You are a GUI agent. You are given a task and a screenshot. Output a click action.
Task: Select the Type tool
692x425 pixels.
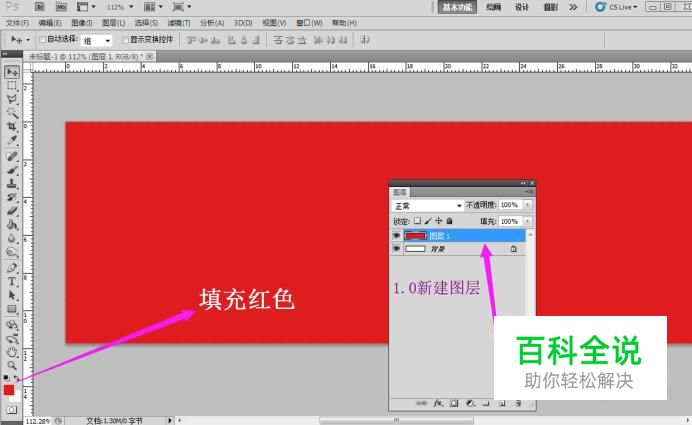pos(12,282)
